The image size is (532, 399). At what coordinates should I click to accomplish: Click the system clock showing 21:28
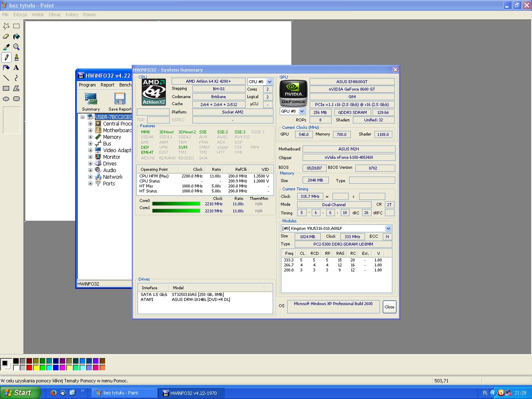[520, 393]
